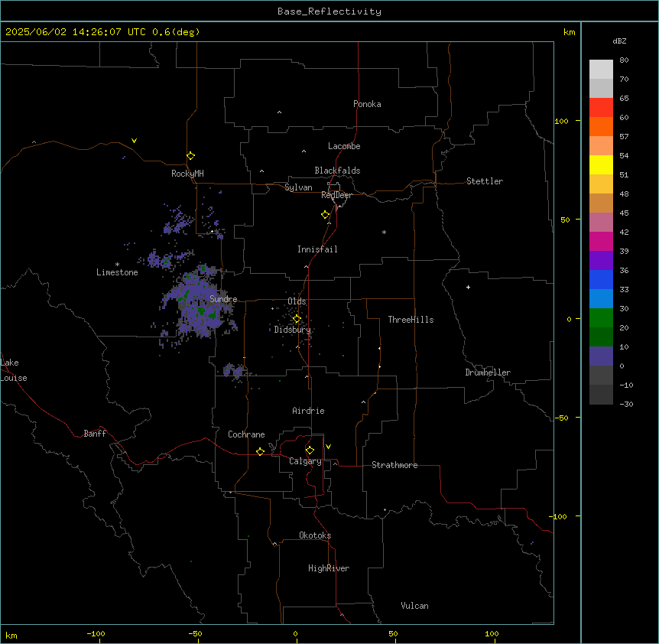Image resolution: width=659 pixels, height=644 pixels.
Task: Click the asterisk marker east of Innisfail
Action: (384, 232)
